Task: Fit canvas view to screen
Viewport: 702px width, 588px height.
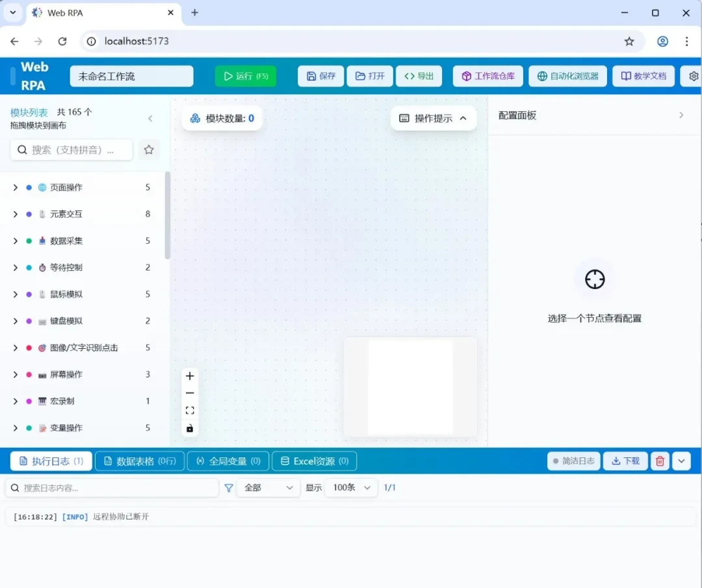Action: tap(190, 411)
